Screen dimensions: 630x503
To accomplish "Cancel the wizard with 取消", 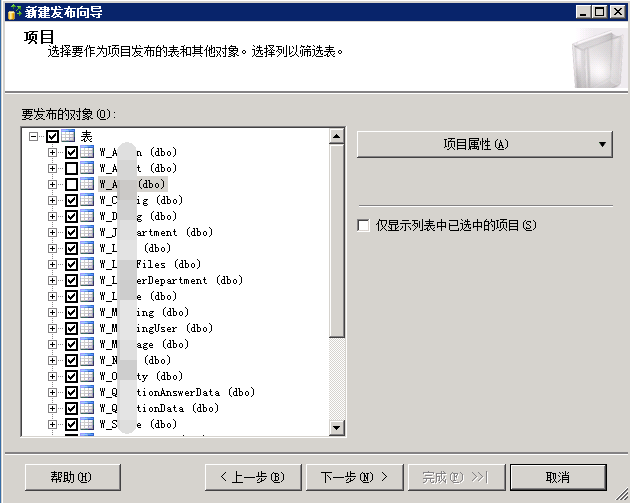I will click(x=557, y=476).
